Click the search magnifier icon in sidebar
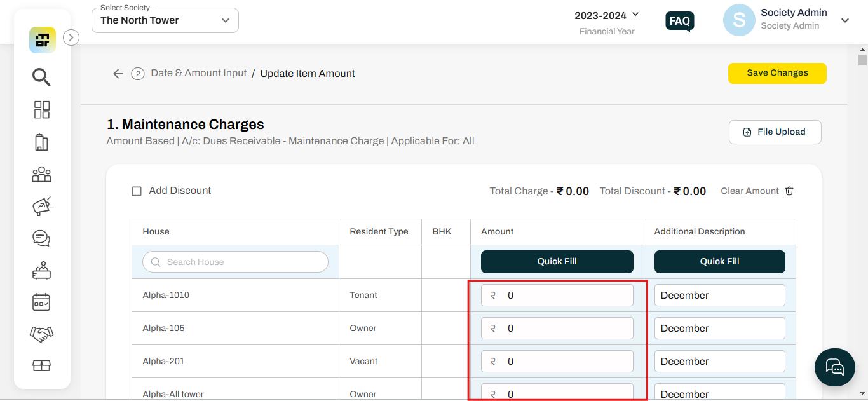 coord(41,78)
